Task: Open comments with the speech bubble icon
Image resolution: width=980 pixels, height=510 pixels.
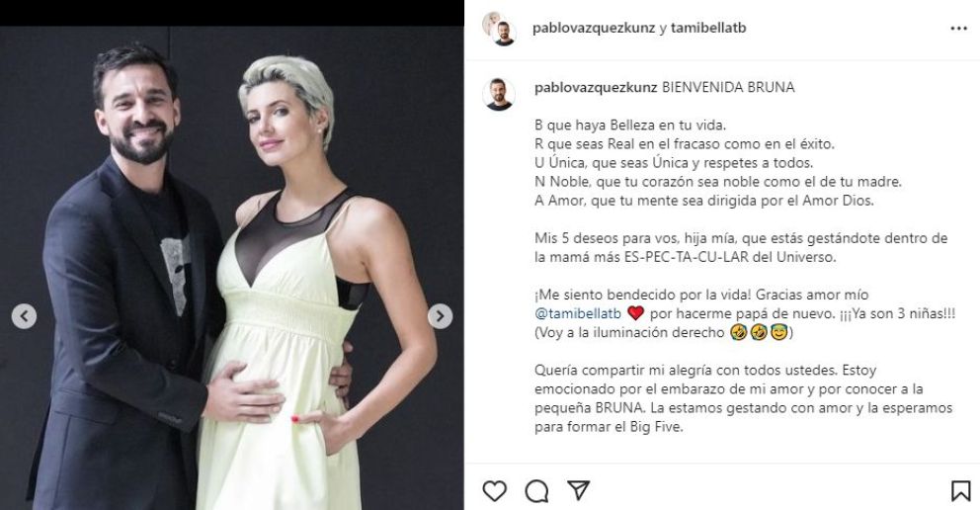Action: tap(536, 491)
